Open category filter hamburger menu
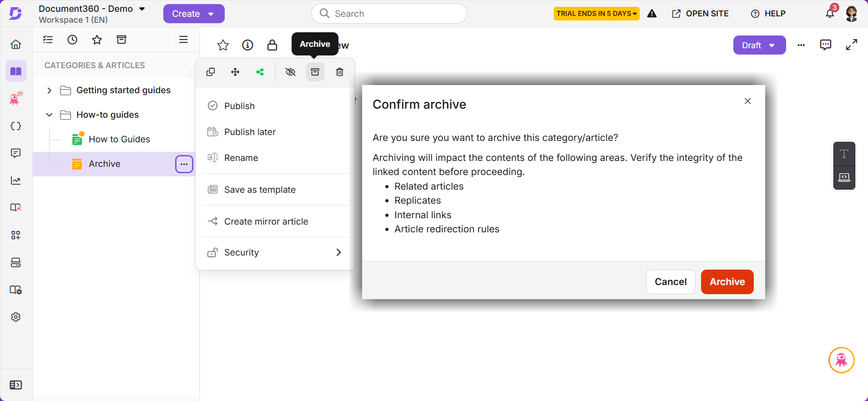The height and width of the screenshot is (401, 868). pyautogui.click(x=183, y=40)
